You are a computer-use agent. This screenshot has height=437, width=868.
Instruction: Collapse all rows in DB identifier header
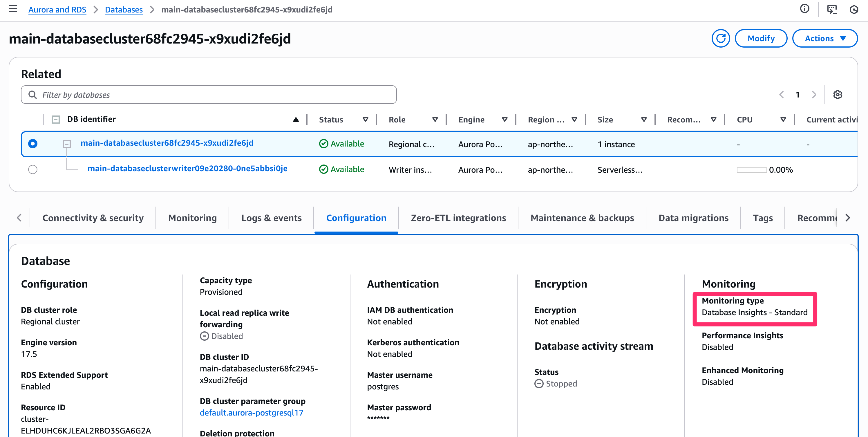coord(56,119)
